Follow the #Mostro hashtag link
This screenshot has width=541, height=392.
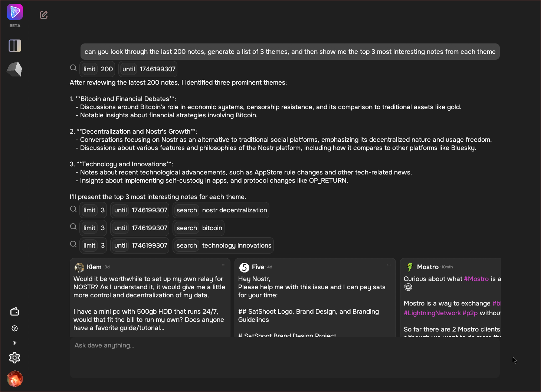click(x=476, y=279)
